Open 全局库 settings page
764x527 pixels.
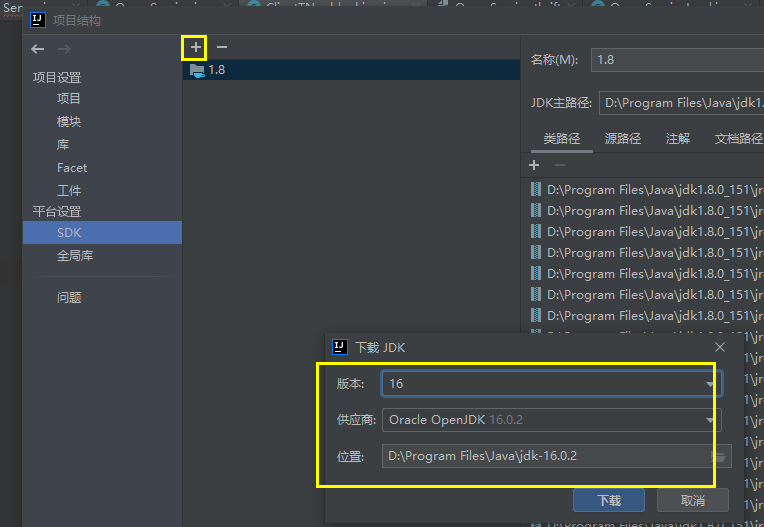coord(75,255)
